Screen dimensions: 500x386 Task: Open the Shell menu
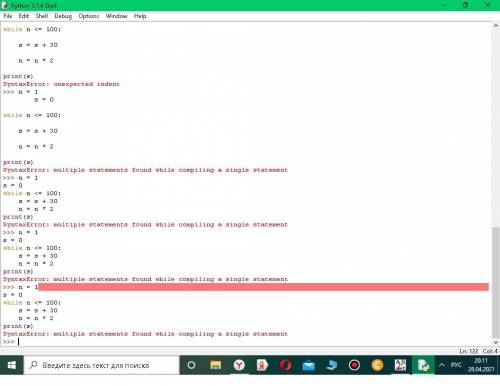tap(42, 16)
